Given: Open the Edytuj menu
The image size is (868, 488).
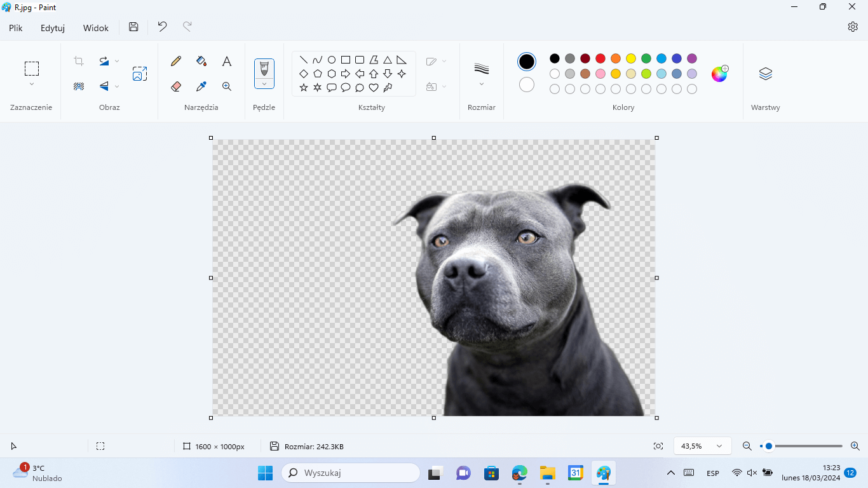Looking at the screenshot, I should 53,28.
